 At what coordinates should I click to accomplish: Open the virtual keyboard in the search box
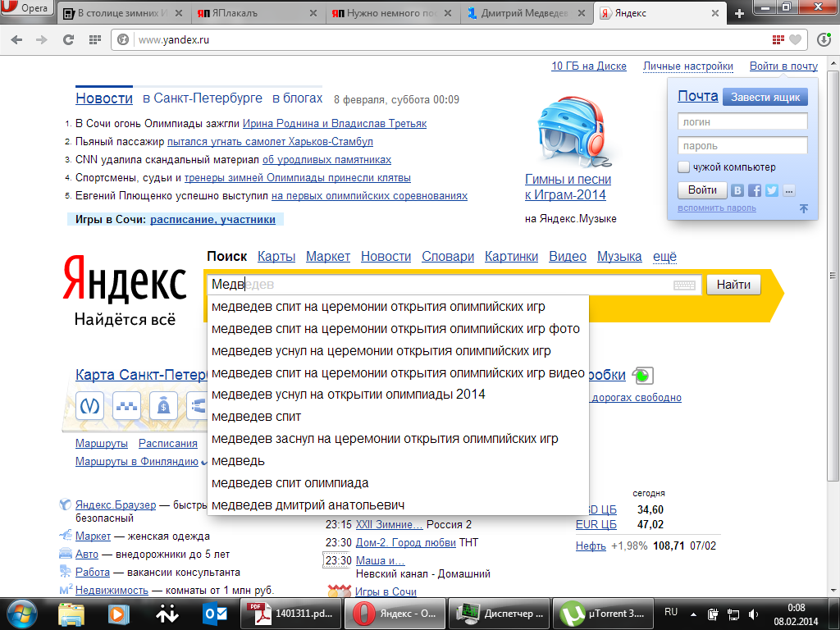click(684, 285)
